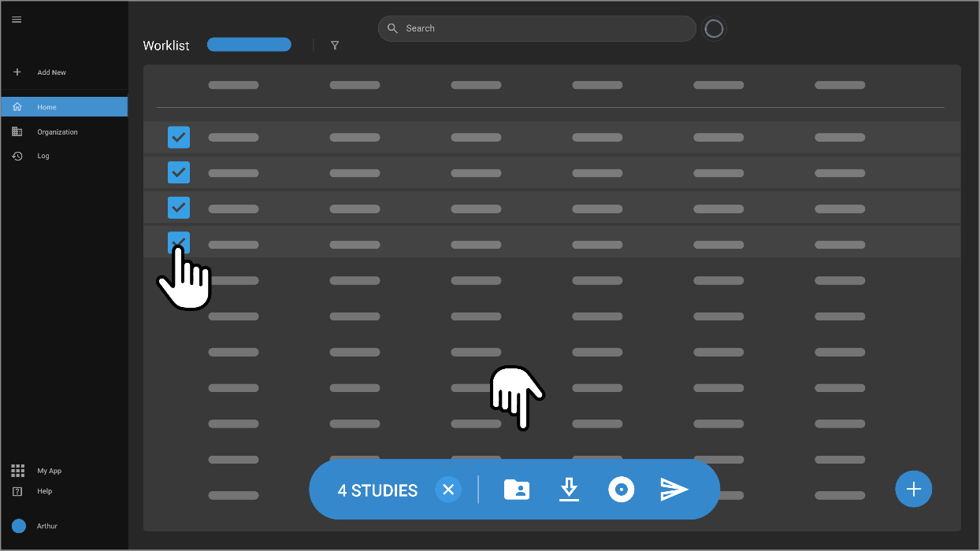Viewport: 980px width, 551px height.
Task: Uncheck the second study row checkbox
Action: 179,172
